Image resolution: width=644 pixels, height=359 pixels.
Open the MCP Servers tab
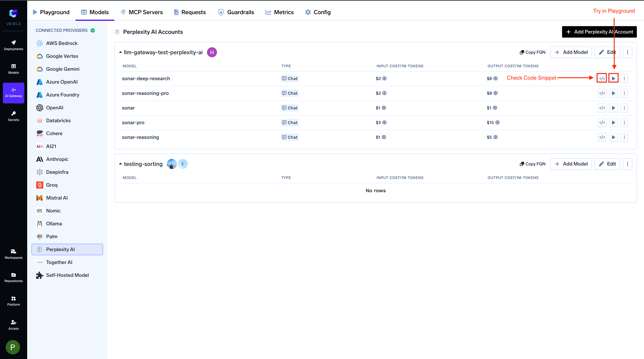click(x=142, y=12)
